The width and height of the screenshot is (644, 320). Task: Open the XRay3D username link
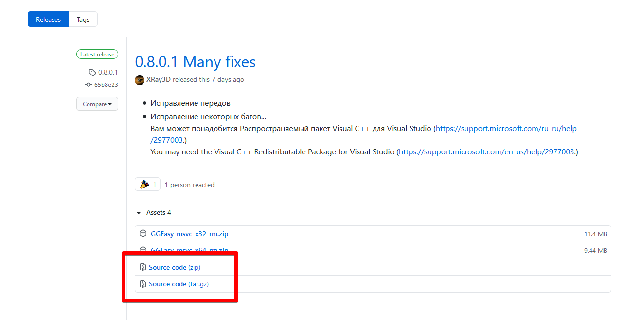pos(159,80)
